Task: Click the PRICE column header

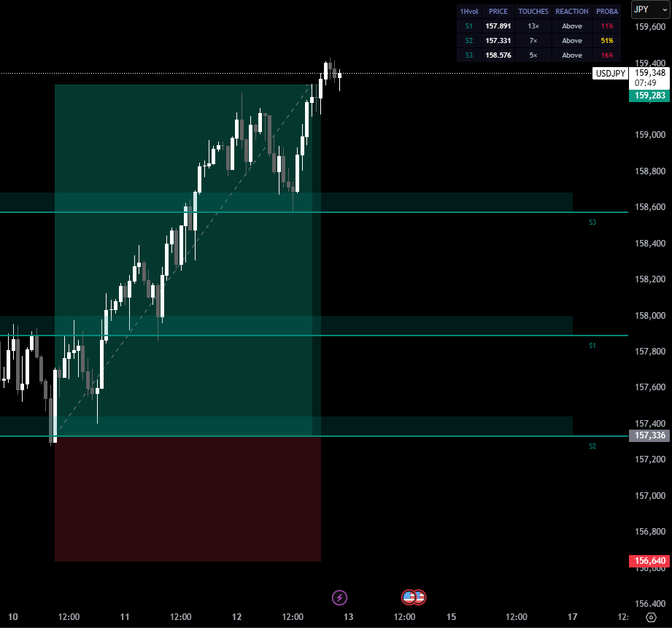Action: point(498,11)
